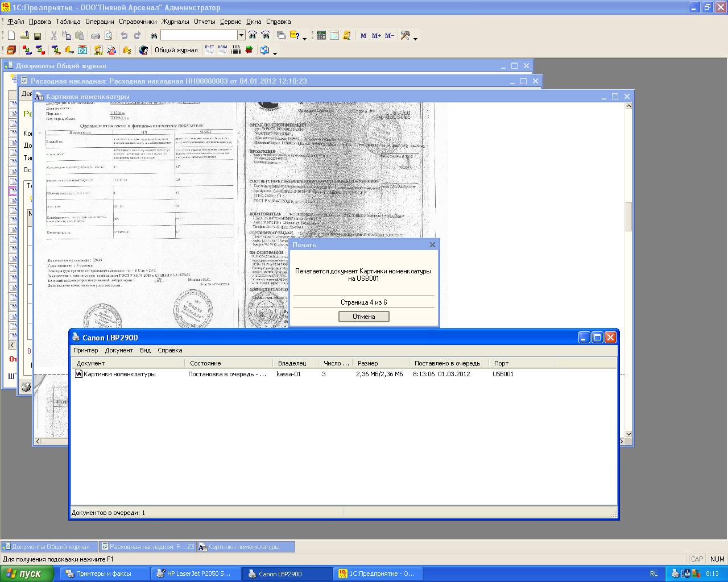This screenshot has width=728, height=582.
Task: Click the globe icon beside Общий журнал
Action: click(143, 50)
